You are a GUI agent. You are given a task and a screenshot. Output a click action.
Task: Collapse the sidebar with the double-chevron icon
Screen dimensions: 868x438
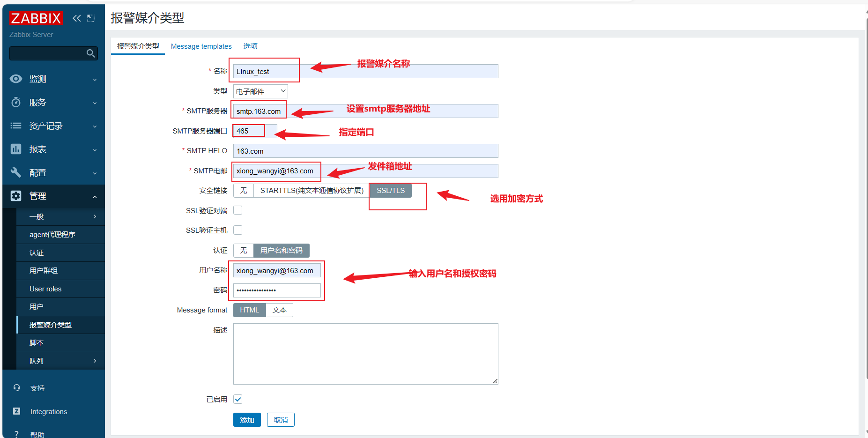coord(77,18)
